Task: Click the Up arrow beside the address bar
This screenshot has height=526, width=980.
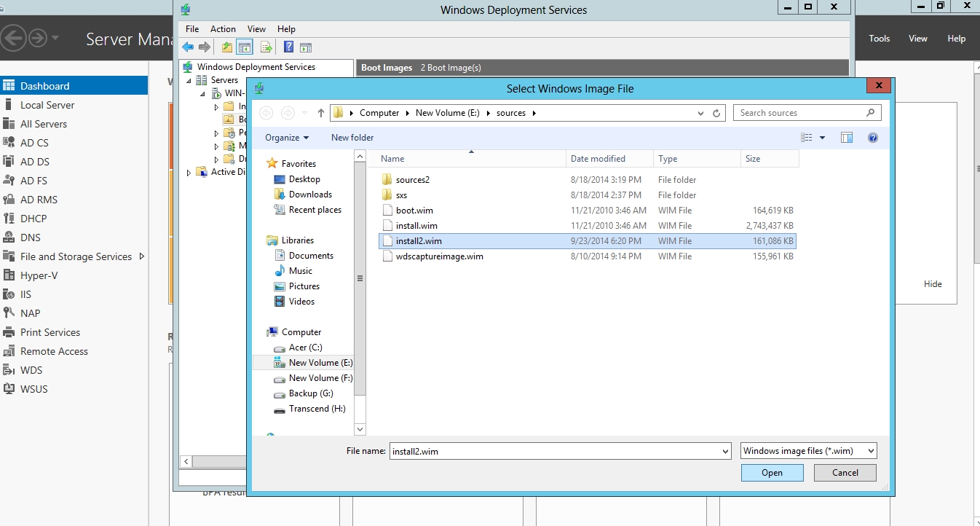Action: pyautogui.click(x=320, y=113)
